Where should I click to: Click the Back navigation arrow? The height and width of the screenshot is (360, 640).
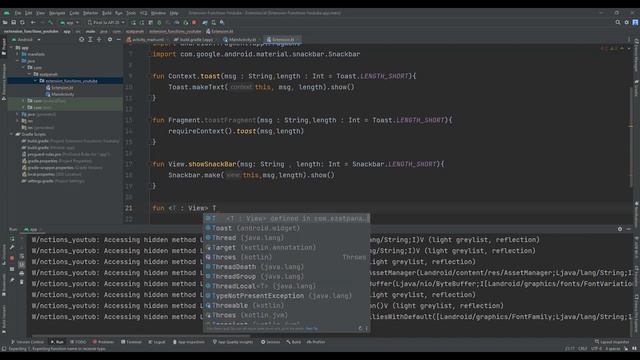coord(33,22)
